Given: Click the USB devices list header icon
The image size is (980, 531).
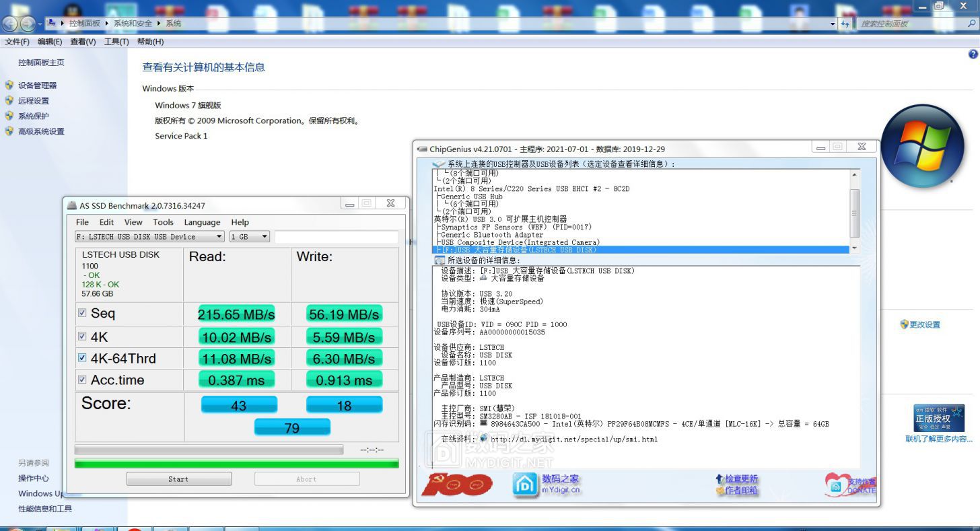Looking at the screenshot, I should pos(439,164).
